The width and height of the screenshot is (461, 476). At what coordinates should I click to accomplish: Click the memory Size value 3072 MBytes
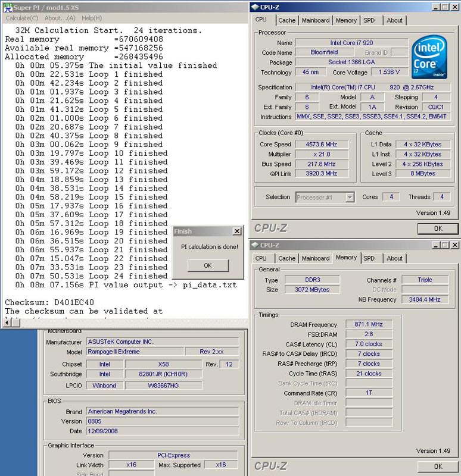click(312, 290)
